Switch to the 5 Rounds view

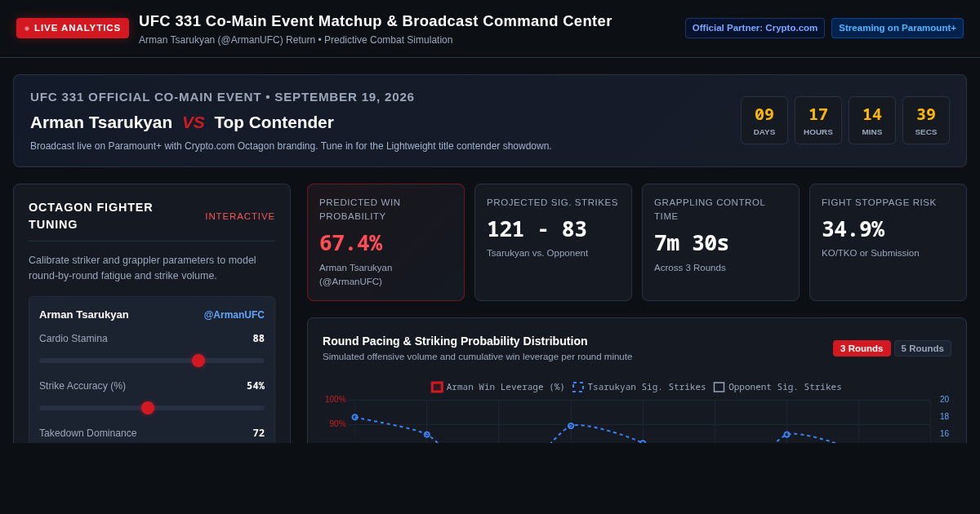pyautogui.click(x=922, y=348)
